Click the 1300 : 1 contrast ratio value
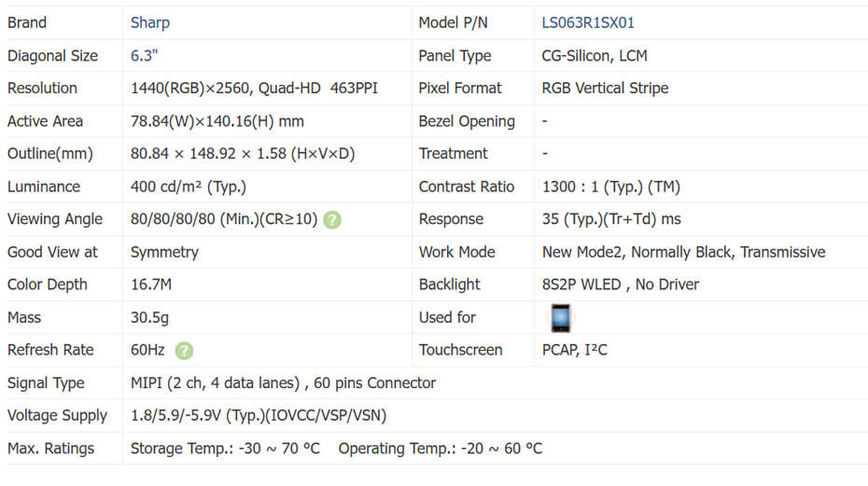Image resolution: width=868 pixels, height=486 pixels. coord(610,187)
